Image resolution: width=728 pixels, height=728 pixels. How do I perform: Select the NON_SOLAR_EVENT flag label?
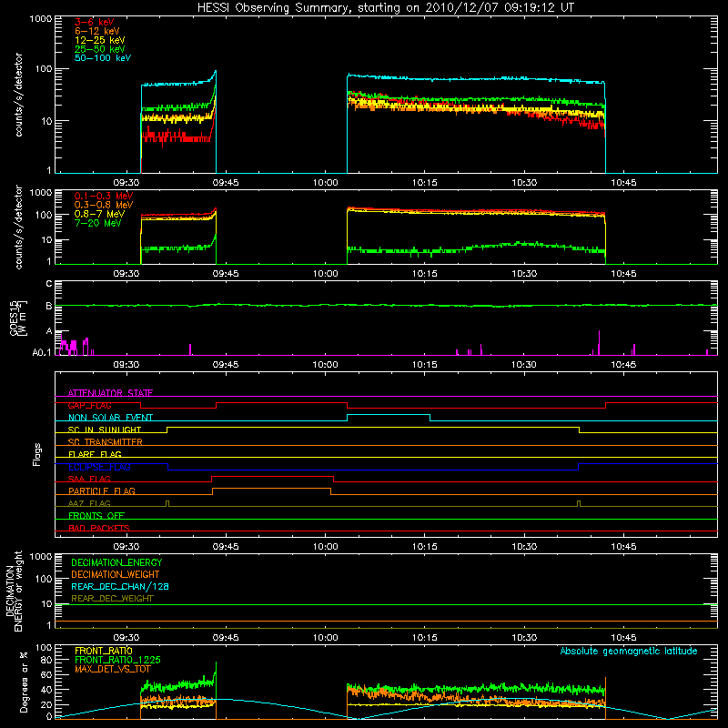(110, 418)
